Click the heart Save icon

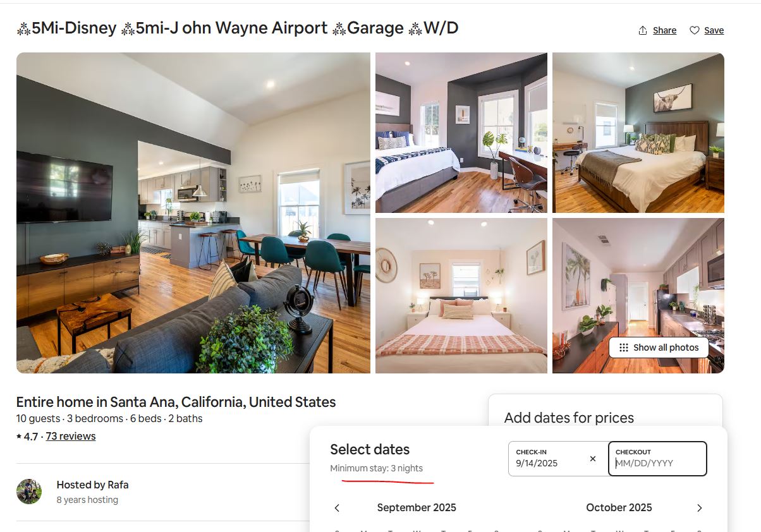694,30
